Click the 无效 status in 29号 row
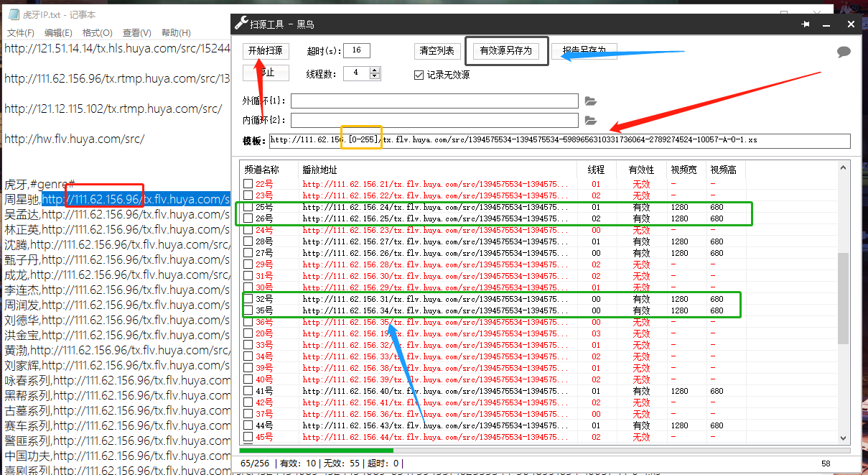868x475 pixels. [x=641, y=264]
